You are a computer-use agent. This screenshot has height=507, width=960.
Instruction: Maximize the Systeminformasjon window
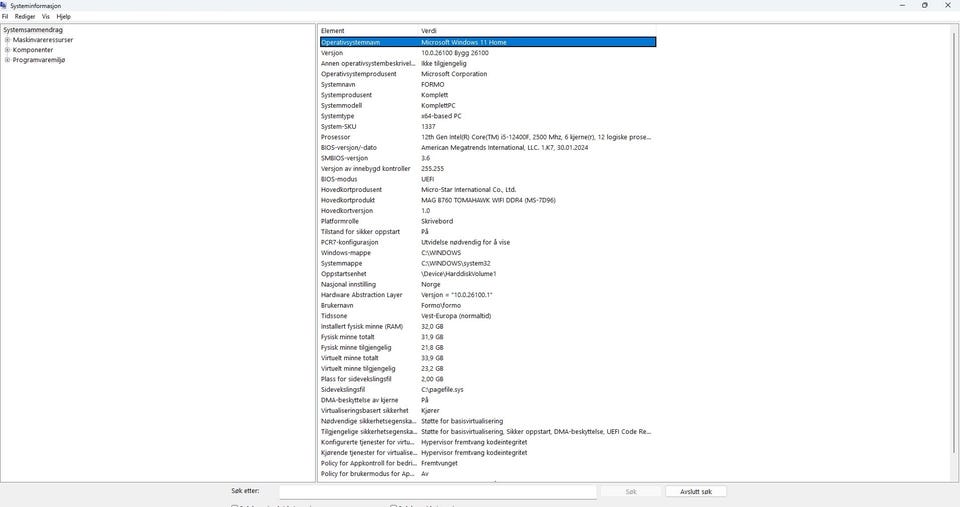click(x=924, y=5)
